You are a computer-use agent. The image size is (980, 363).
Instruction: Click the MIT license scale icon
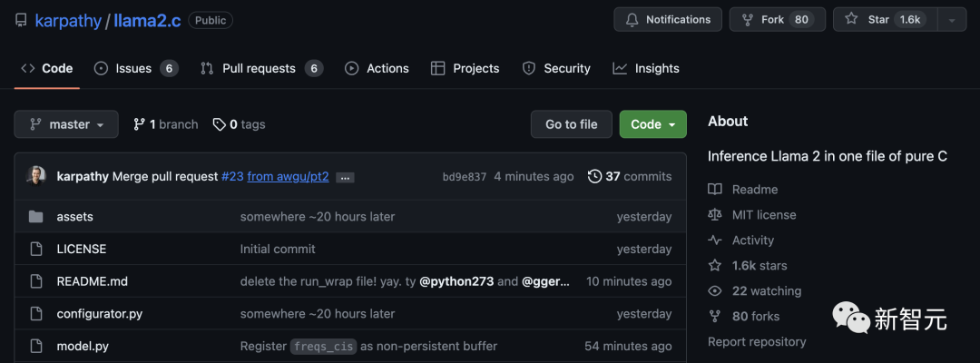click(x=715, y=215)
